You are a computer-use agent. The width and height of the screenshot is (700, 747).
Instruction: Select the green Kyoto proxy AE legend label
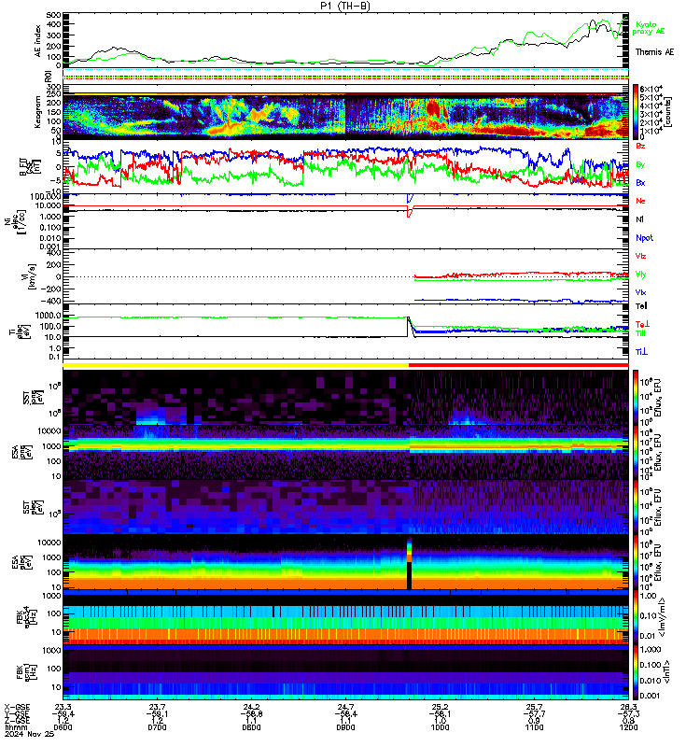tap(648, 28)
